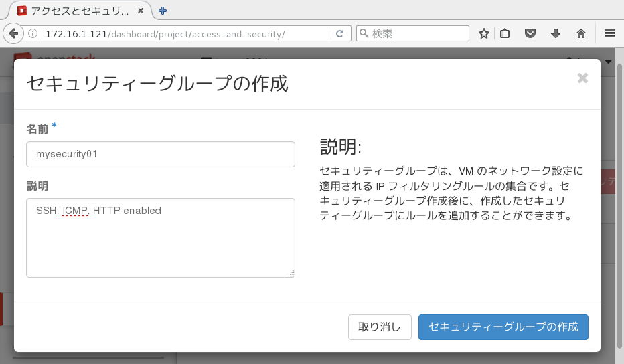
Task: Show site information icon in address bar
Action: coord(33,34)
